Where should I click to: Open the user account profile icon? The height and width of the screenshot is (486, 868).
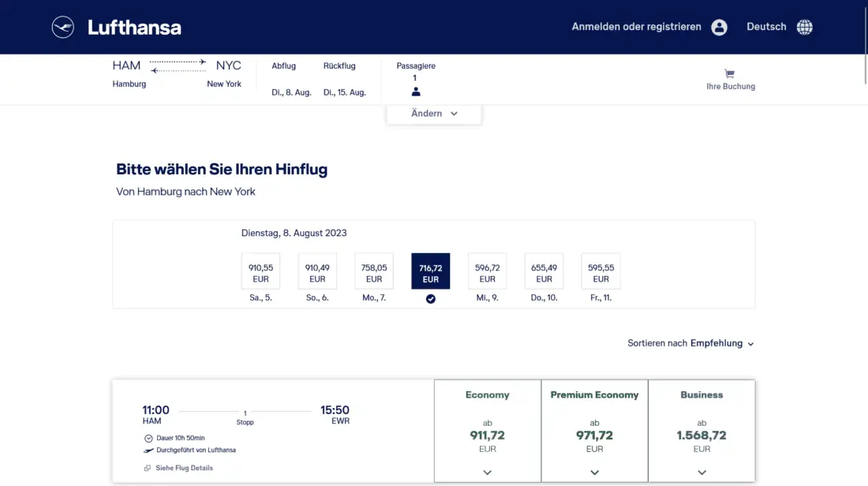tap(719, 28)
